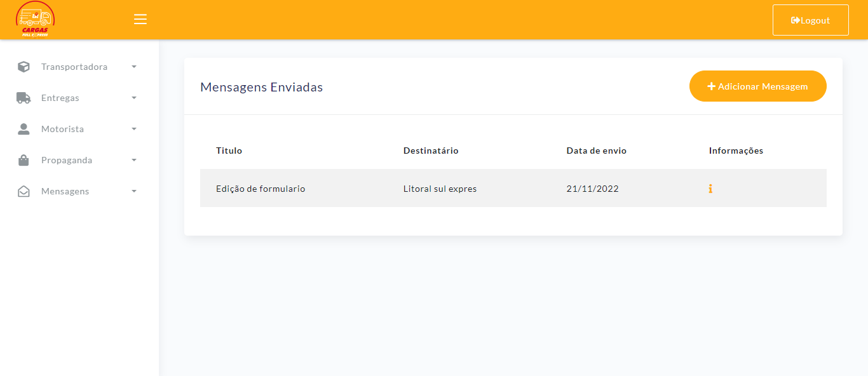Image resolution: width=868 pixels, height=376 pixels.
Task: Expand the Entregas dropdown arrow
Action: pyautogui.click(x=134, y=98)
